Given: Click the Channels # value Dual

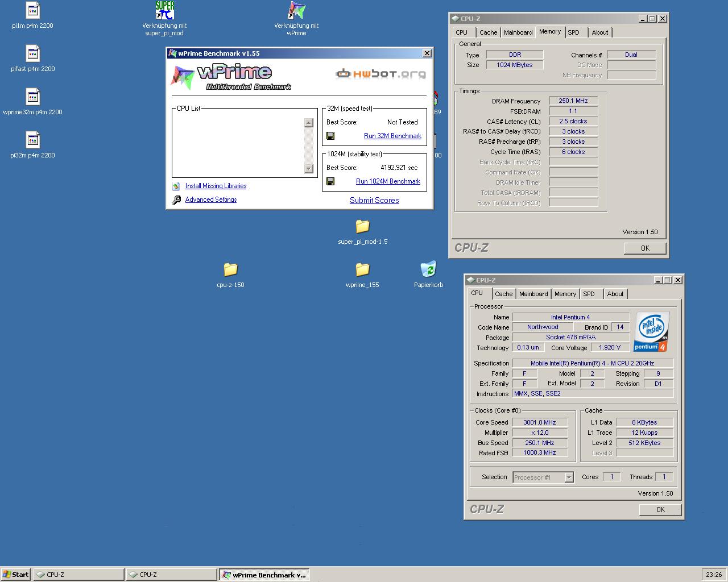Looking at the screenshot, I should click(x=631, y=55).
